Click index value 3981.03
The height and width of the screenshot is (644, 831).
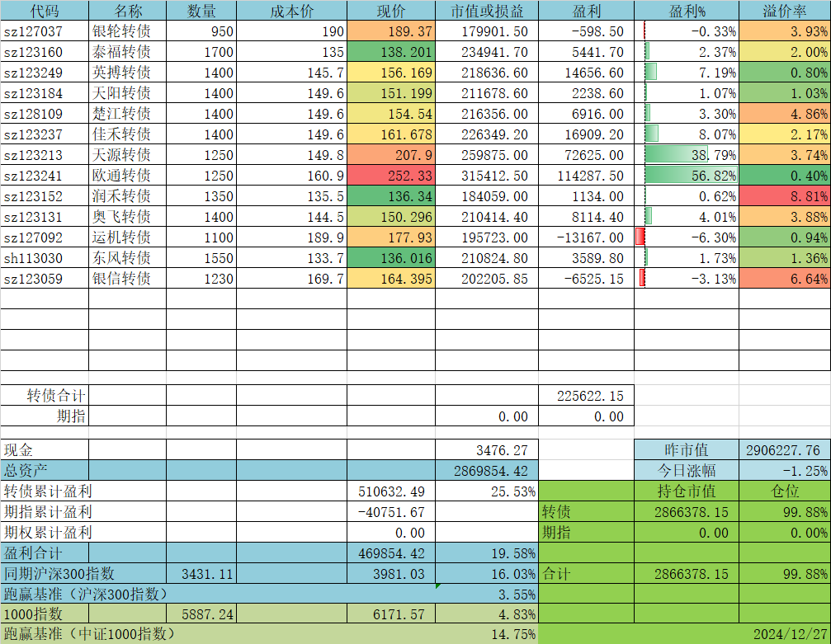pyautogui.click(x=391, y=574)
